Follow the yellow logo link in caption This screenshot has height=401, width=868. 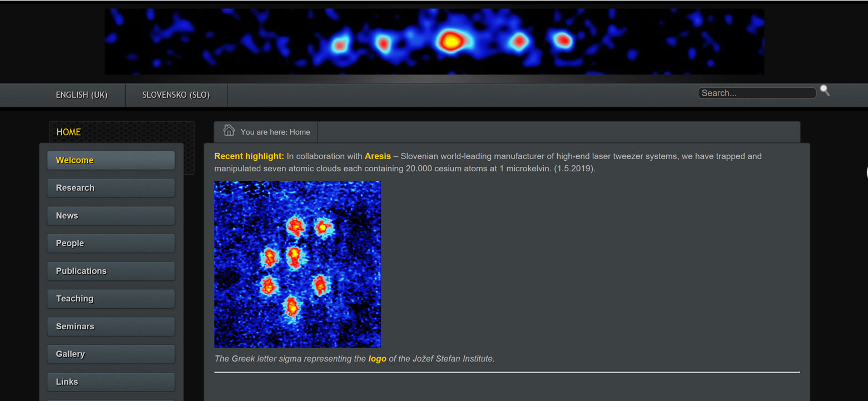click(377, 359)
